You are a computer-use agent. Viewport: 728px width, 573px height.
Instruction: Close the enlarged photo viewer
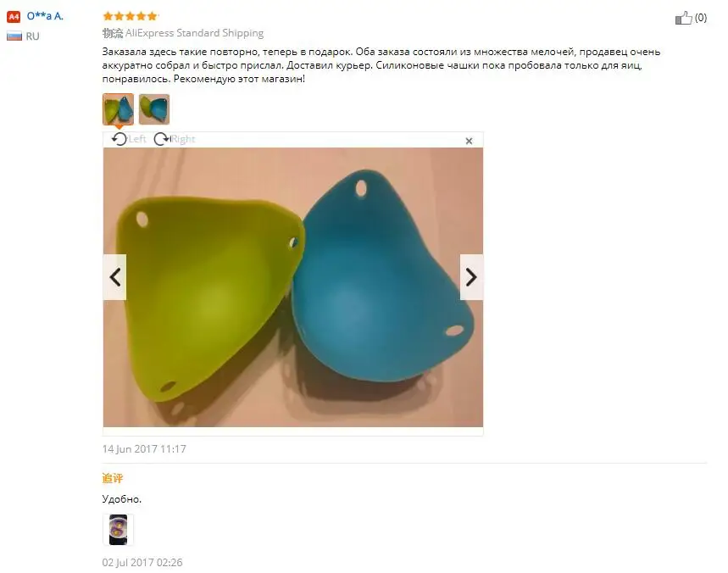point(469,141)
